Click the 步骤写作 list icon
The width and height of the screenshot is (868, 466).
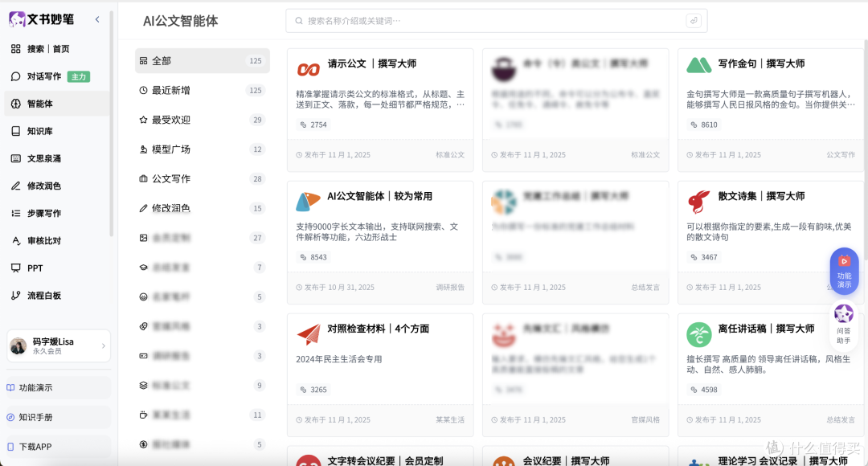pos(15,213)
